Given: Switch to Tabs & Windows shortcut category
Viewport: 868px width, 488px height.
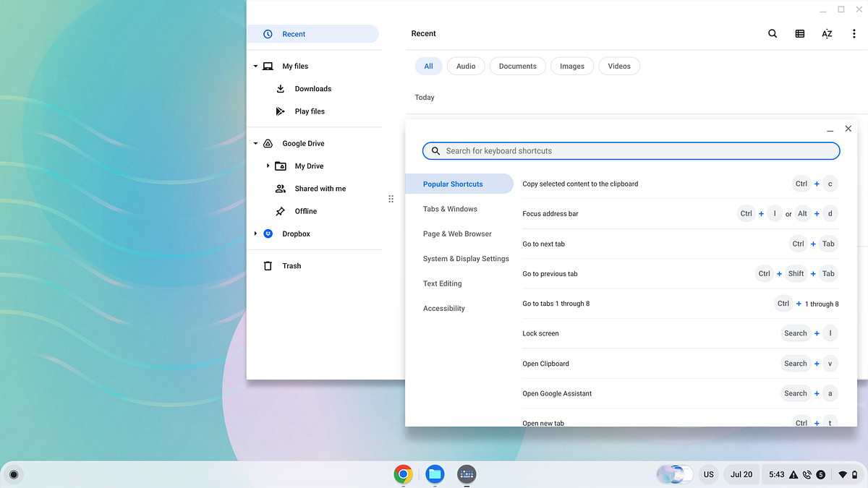Looking at the screenshot, I should coord(450,209).
